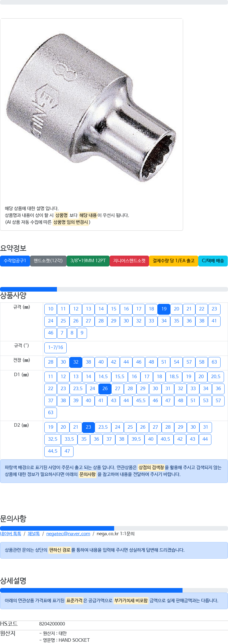Pick D2 value 23.5
Screen dimensions: 228x644
pyautogui.click(x=103, y=427)
